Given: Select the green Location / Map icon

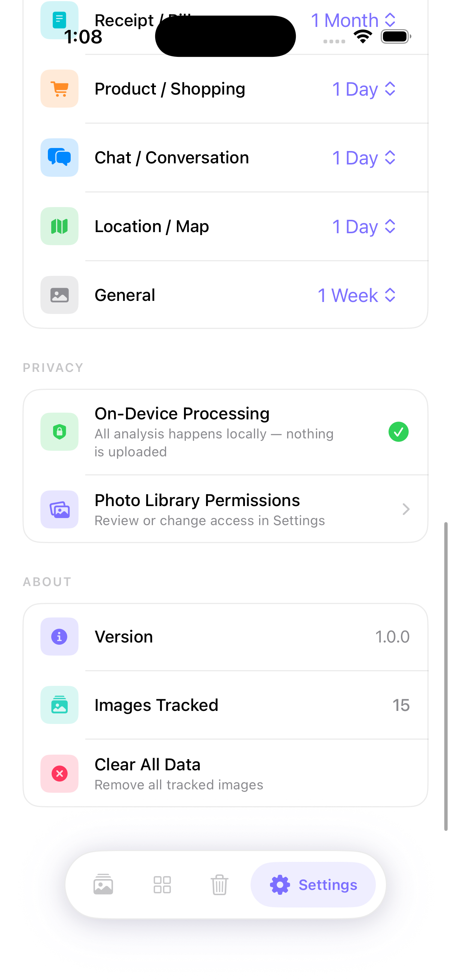Looking at the screenshot, I should pos(59,226).
